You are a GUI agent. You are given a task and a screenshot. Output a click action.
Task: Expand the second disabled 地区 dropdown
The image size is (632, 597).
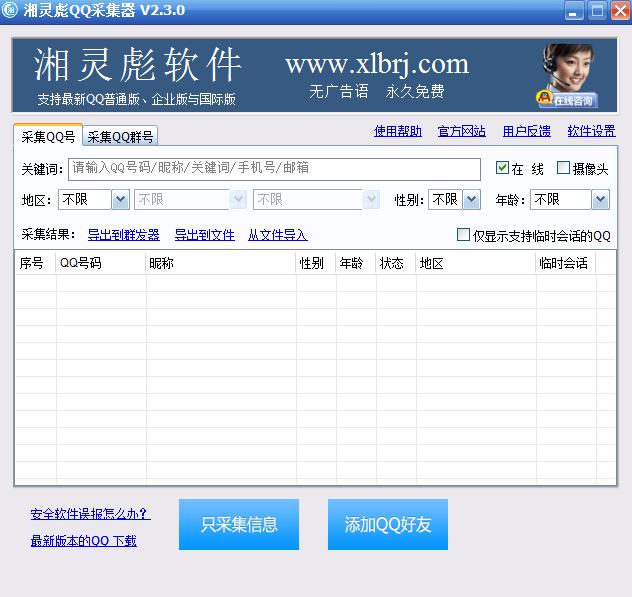238,199
